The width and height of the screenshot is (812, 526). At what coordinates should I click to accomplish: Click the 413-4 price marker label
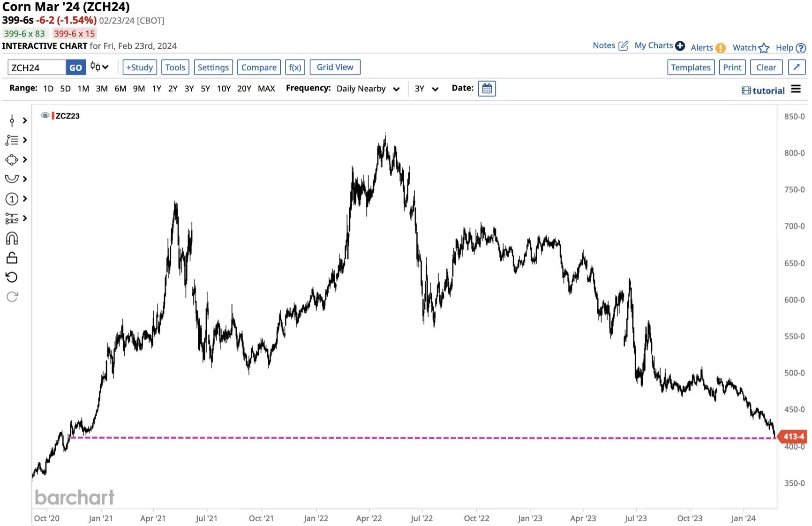tap(792, 436)
